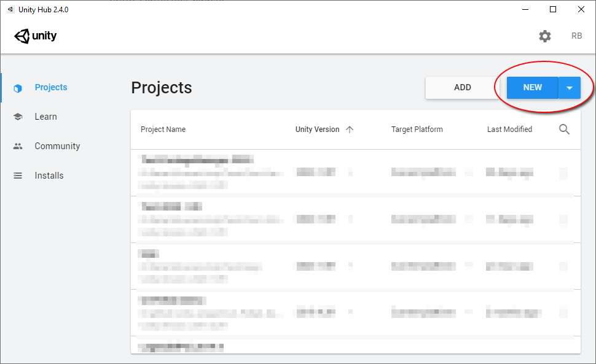Toggle Unity Version sort order arrow
The image size is (596, 364).
350,130
